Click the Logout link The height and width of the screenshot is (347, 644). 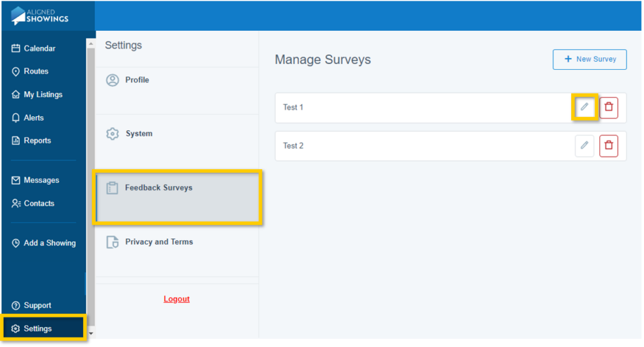click(x=177, y=299)
